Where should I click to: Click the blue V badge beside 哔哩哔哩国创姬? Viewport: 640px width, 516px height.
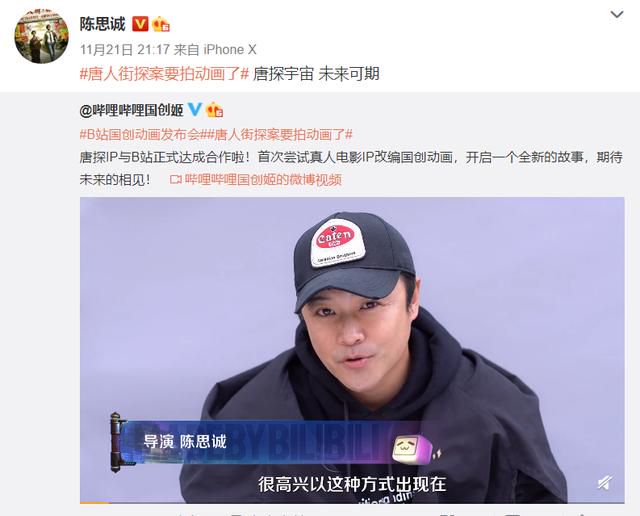[x=195, y=109]
